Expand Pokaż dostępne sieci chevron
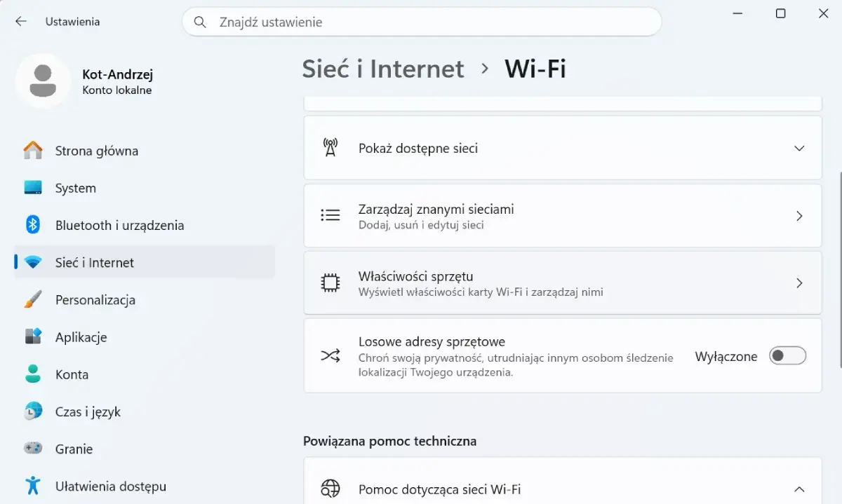 [x=798, y=149]
